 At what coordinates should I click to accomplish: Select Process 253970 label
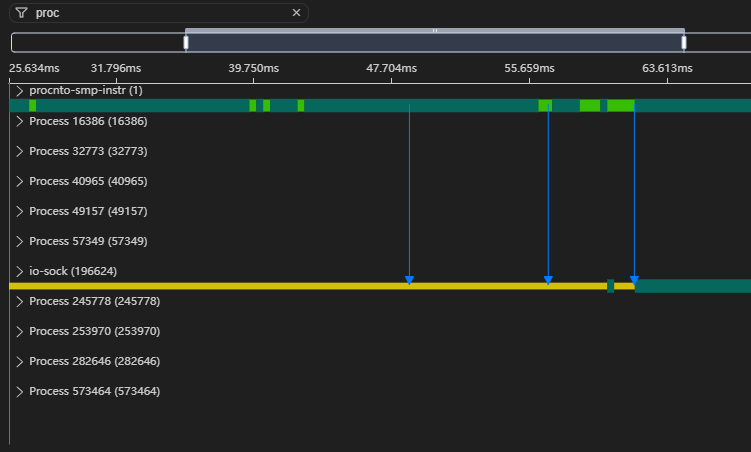[x=94, y=331]
